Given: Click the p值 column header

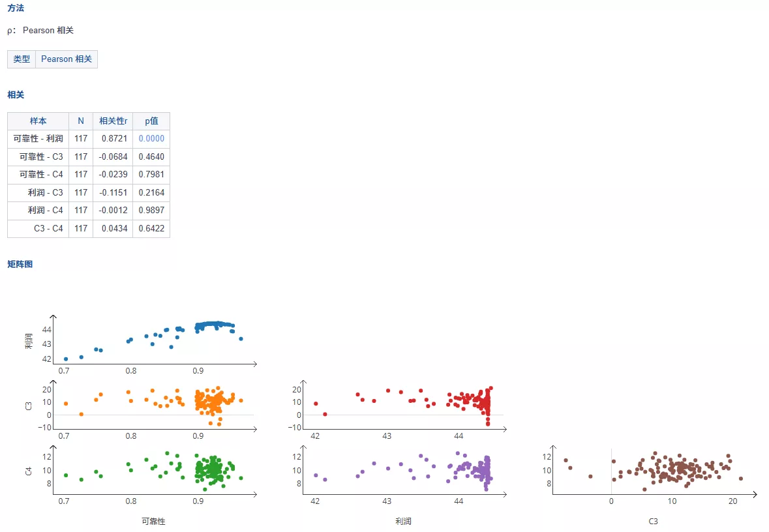Looking at the screenshot, I should coord(151,121).
